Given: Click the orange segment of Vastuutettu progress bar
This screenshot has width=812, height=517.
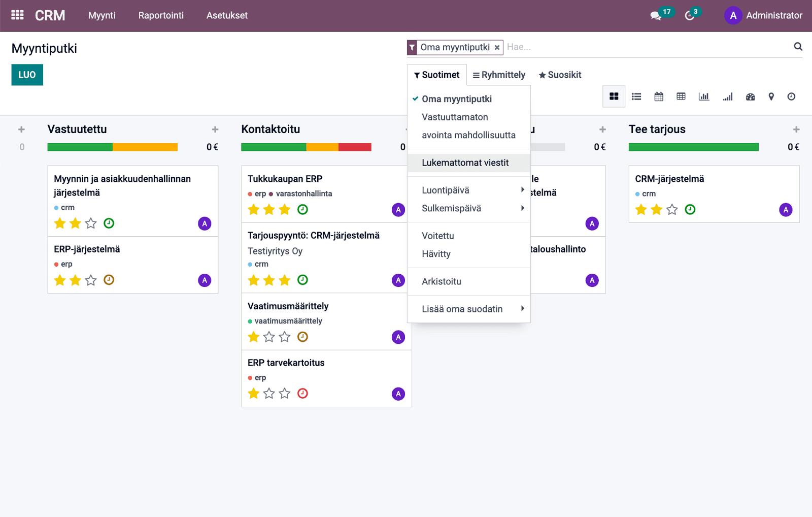Looking at the screenshot, I should tap(145, 147).
